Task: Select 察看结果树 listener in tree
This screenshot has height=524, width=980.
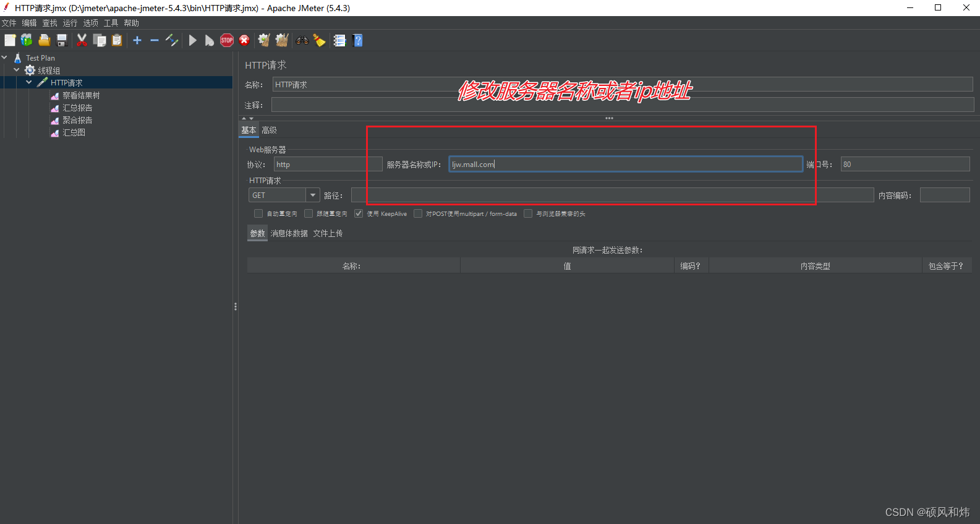Action: 81,95
